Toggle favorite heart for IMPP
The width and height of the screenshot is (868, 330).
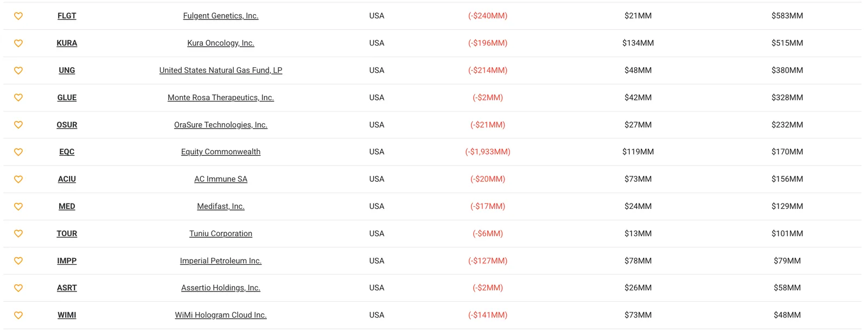point(18,261)
